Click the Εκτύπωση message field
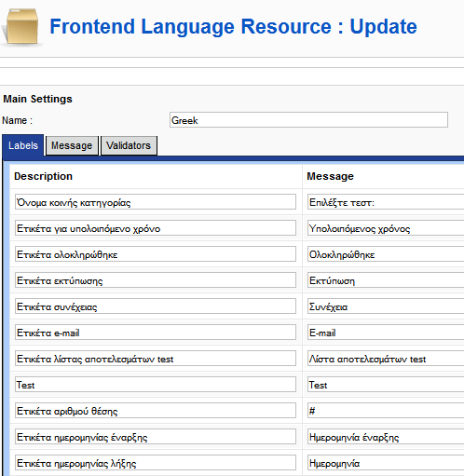464x476 pixels. 386,280
